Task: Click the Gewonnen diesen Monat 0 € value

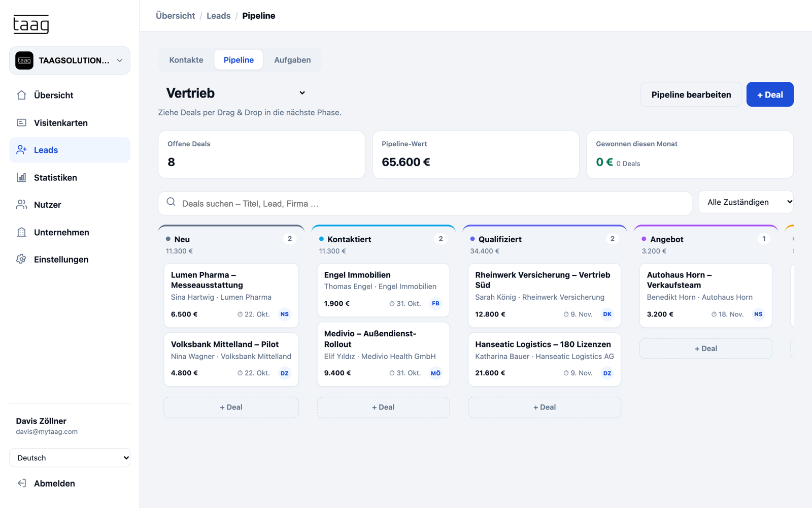Action: [x=604, y=162]
